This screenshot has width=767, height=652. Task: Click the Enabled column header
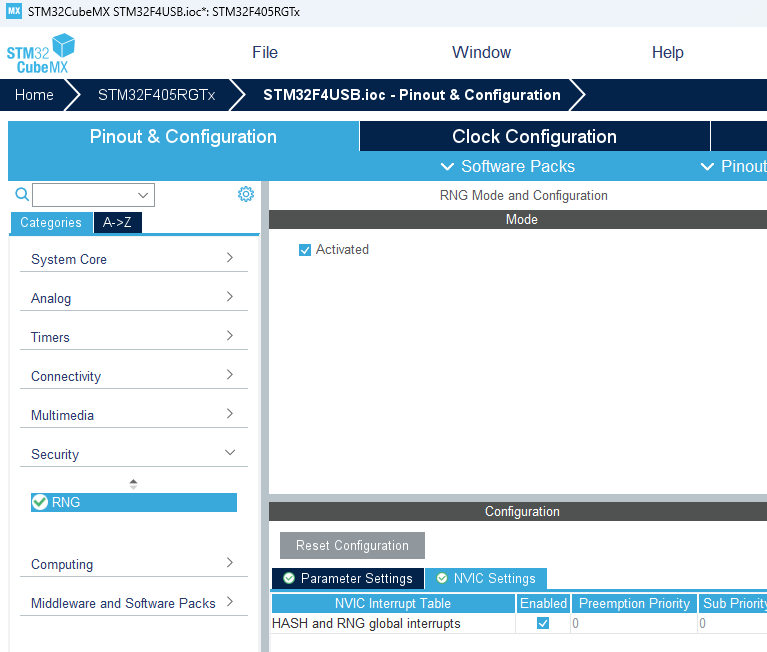pos(543,603)
